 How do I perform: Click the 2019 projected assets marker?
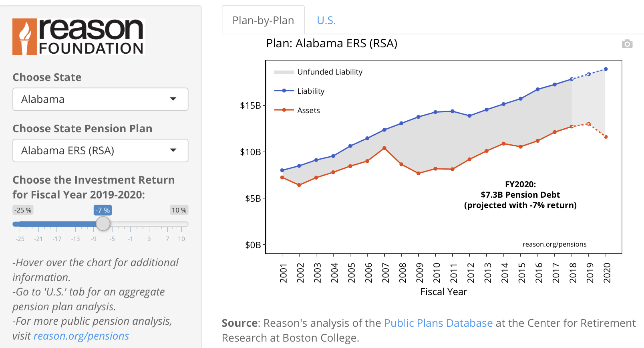click(x=588, y=124)
